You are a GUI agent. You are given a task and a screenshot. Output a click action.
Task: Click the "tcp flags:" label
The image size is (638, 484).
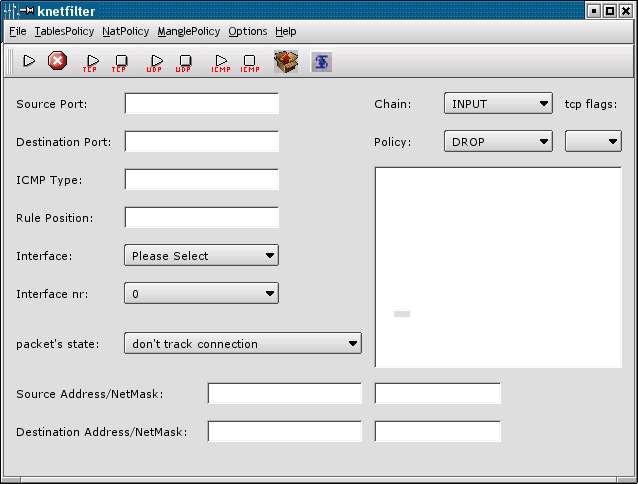tap(590, 105)
